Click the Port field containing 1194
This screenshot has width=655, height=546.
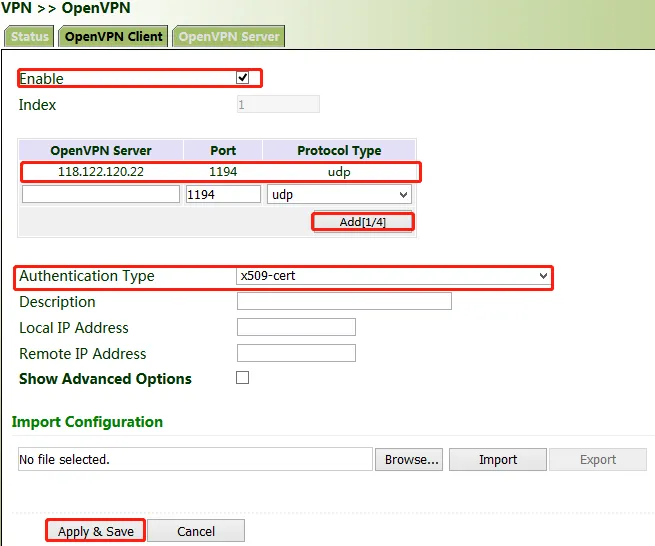click(223, 194)
